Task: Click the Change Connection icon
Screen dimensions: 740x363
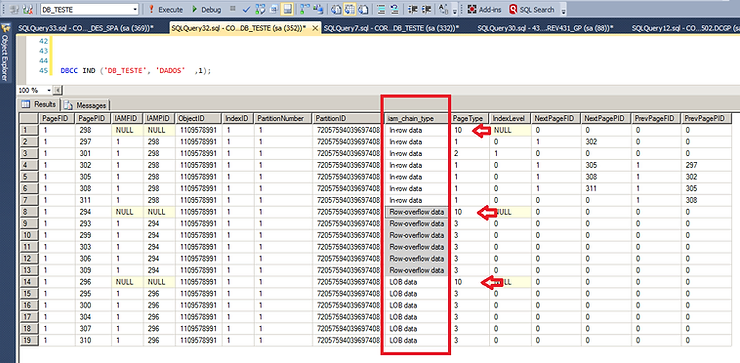Action: click(28, 9)
